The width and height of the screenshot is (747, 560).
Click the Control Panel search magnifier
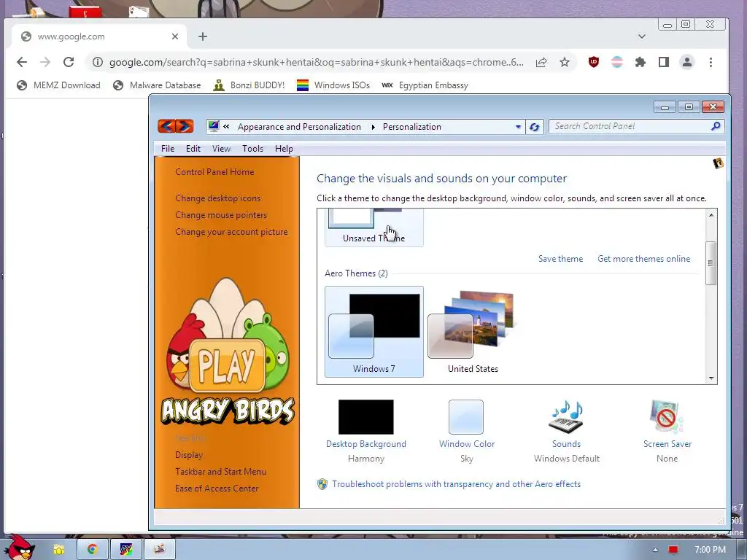716,126
